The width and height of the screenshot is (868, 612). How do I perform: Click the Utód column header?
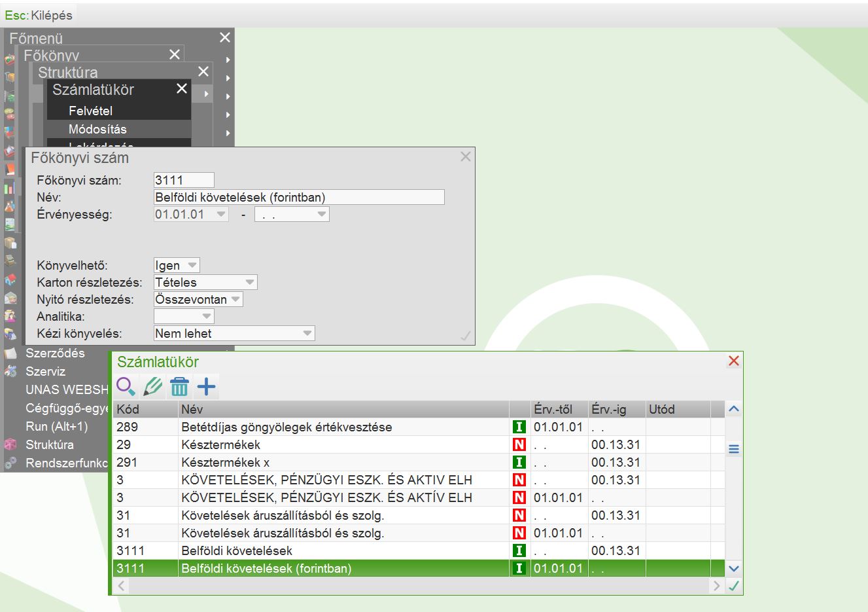(x=678, y=409)
